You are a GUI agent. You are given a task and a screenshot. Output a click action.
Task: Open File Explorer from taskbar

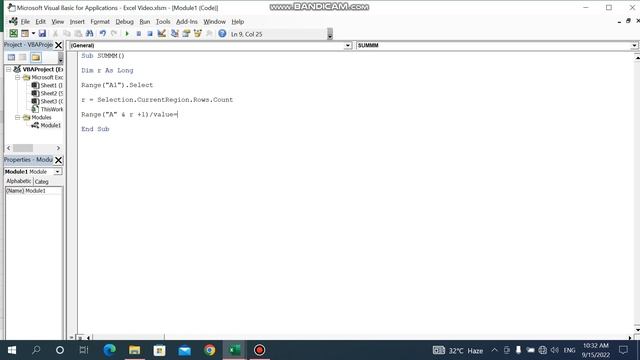click(135, 350)
